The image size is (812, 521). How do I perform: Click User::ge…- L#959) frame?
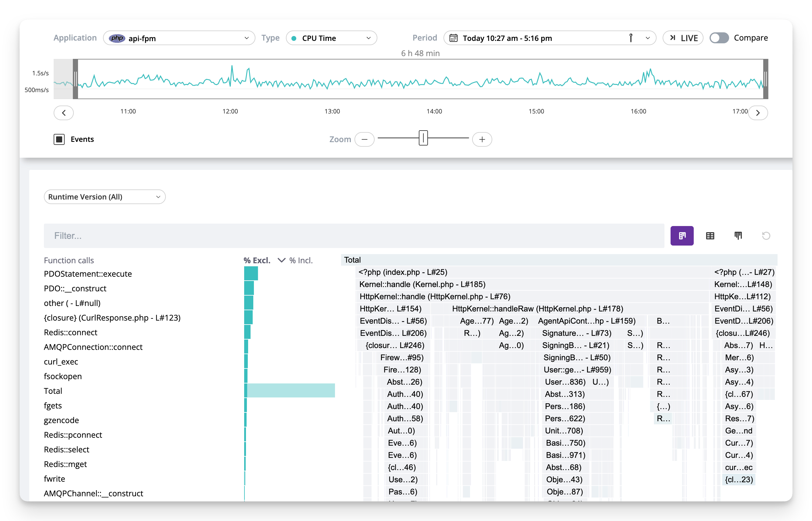[x=577, y=369]
